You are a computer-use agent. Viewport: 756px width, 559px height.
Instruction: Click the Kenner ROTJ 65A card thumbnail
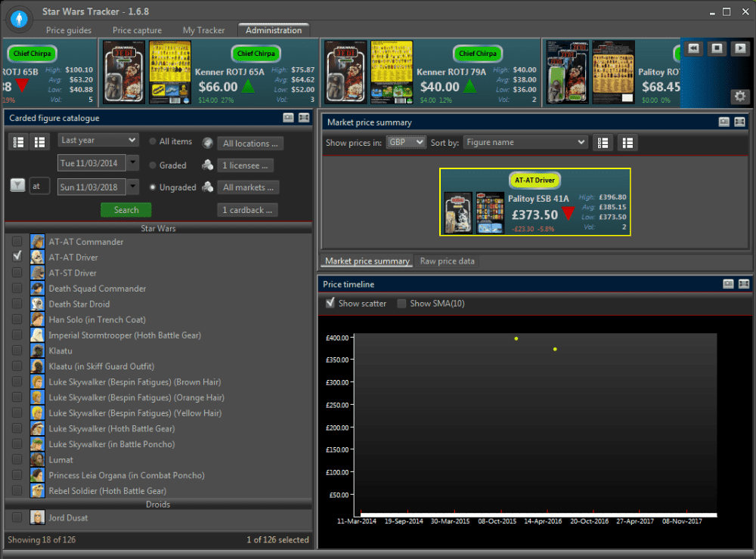(125, 72)
